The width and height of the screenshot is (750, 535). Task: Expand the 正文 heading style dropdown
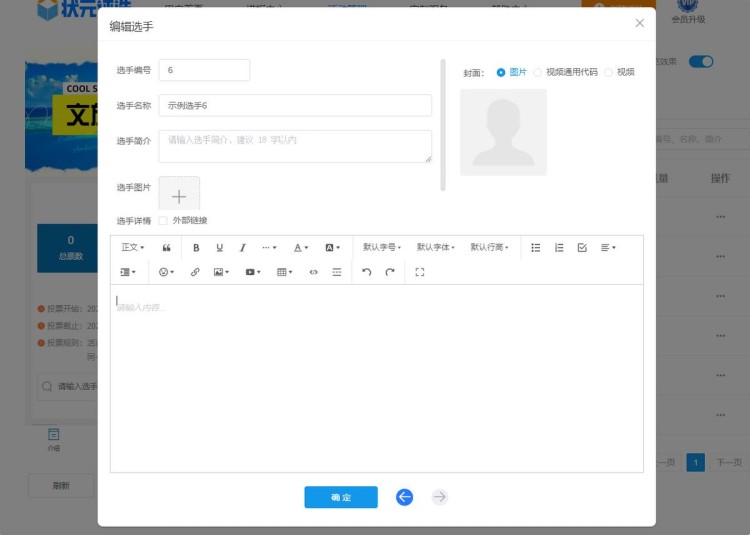click(x=133, y=247)
